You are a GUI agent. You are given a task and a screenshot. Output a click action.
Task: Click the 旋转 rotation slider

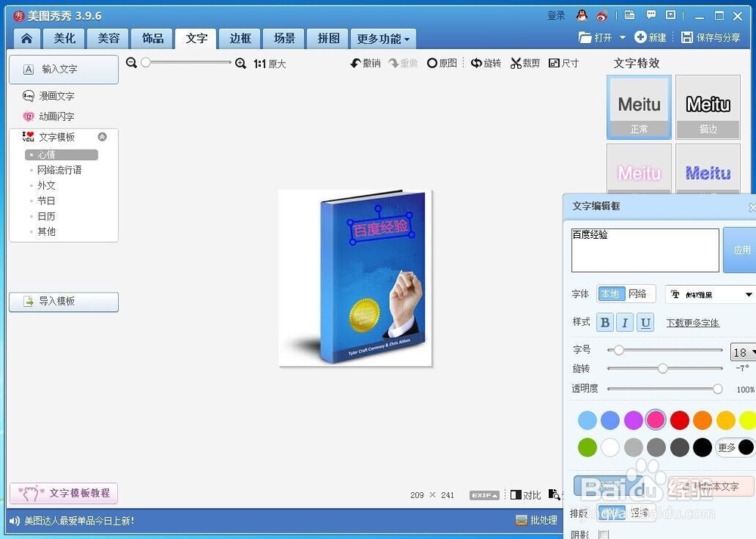point(665,368)
